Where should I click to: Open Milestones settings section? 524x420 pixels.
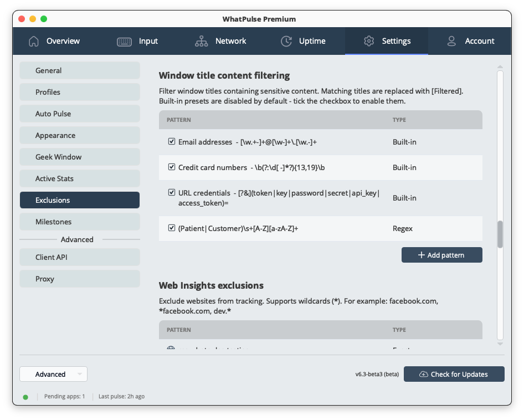click(x=80, y=222)
